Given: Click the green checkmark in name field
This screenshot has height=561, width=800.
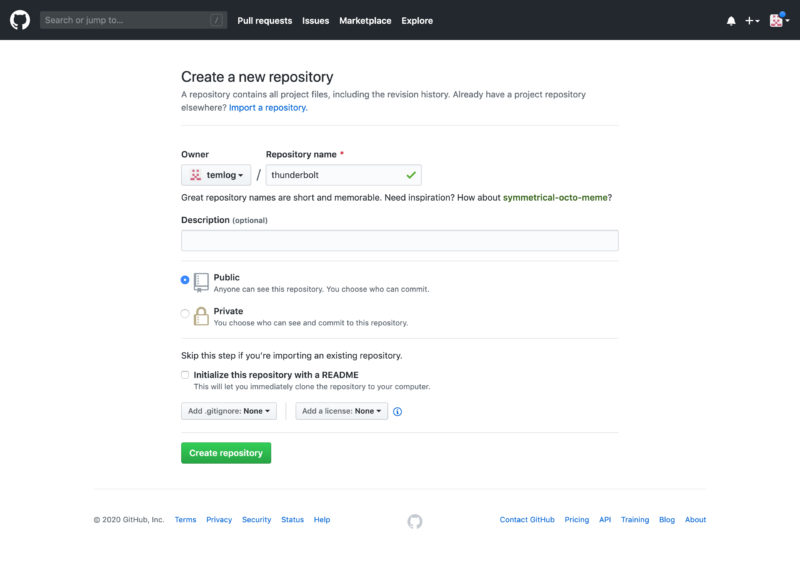Looking at the screenshot, I should (x=411, y=175).
